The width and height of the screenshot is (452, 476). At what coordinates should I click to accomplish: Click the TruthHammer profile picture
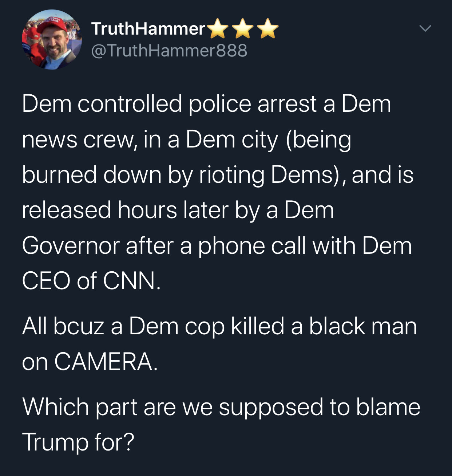coord(52,39)
